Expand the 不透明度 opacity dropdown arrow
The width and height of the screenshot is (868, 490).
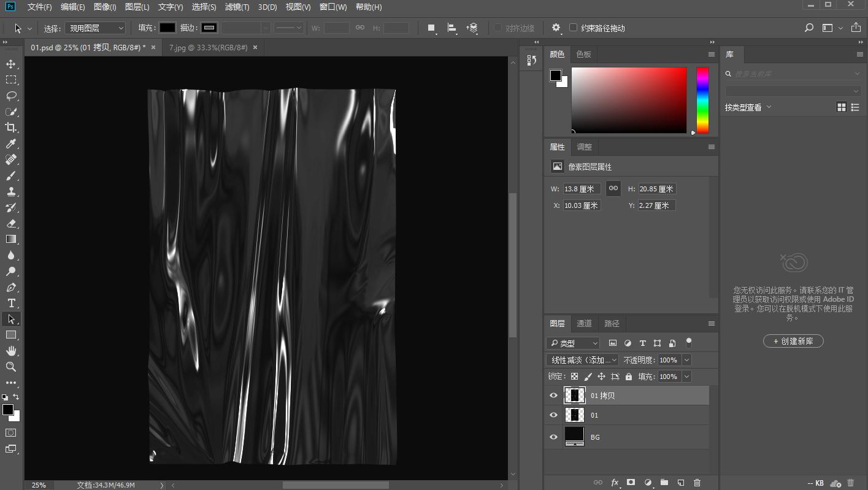click(686, 360)
